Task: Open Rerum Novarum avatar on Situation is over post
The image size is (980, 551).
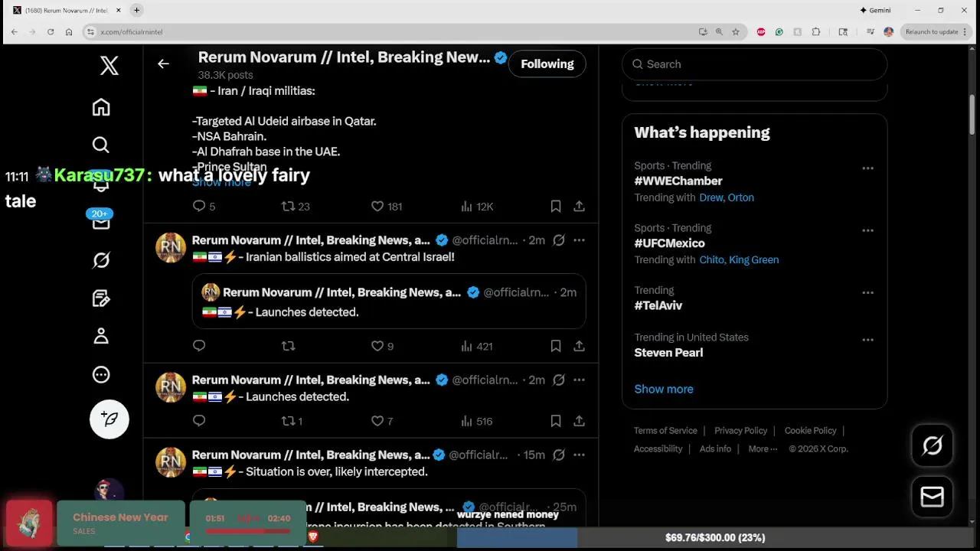Action: (171, 462)
